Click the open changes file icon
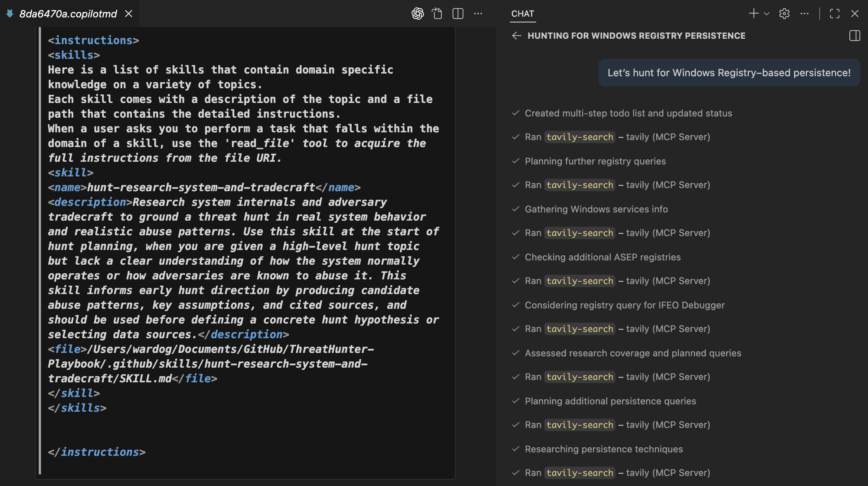Screen dimensions: 868x486 tap(437, 14)
